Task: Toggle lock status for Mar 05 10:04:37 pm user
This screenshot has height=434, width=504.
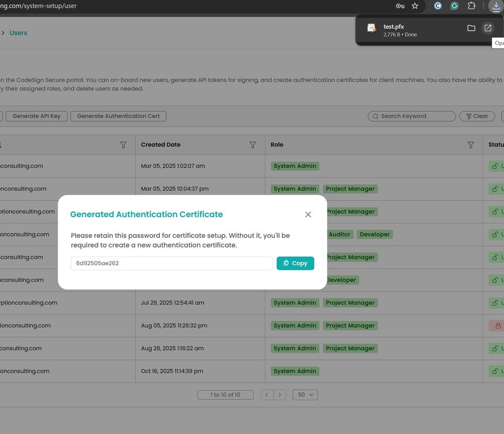Action: click(496, 189)
